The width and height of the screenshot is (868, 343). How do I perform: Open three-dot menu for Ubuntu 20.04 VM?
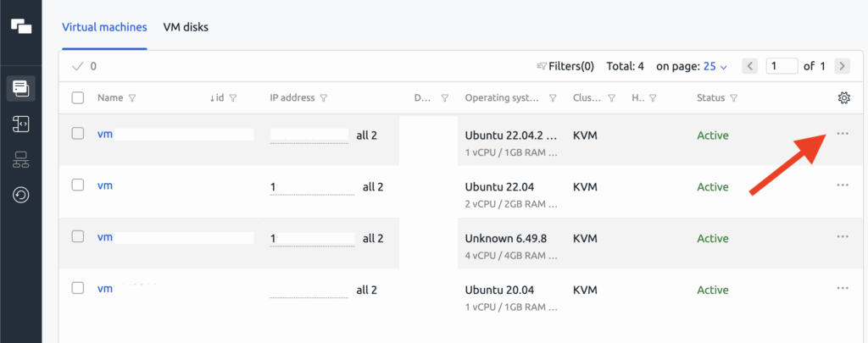[842, 289]
